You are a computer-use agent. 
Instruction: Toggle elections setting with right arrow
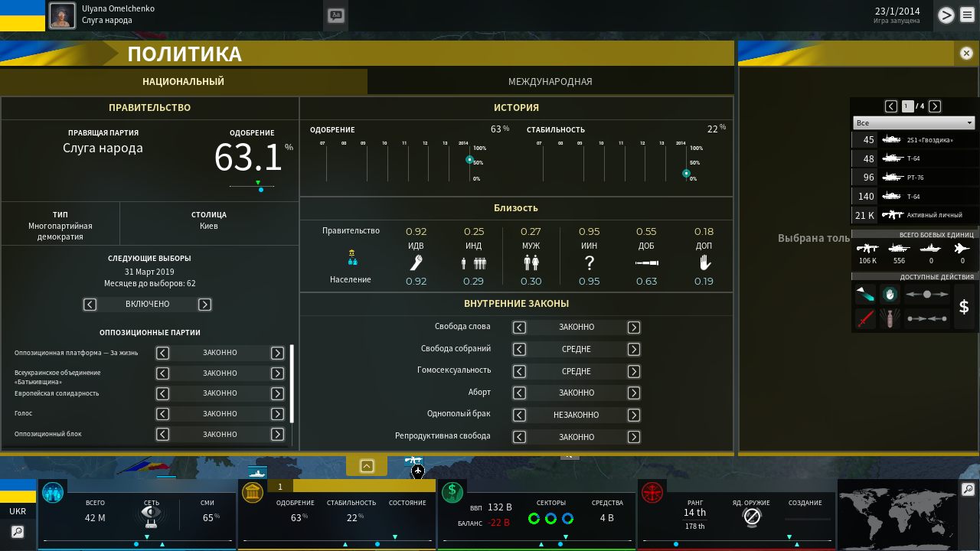(x=204, y=305)
